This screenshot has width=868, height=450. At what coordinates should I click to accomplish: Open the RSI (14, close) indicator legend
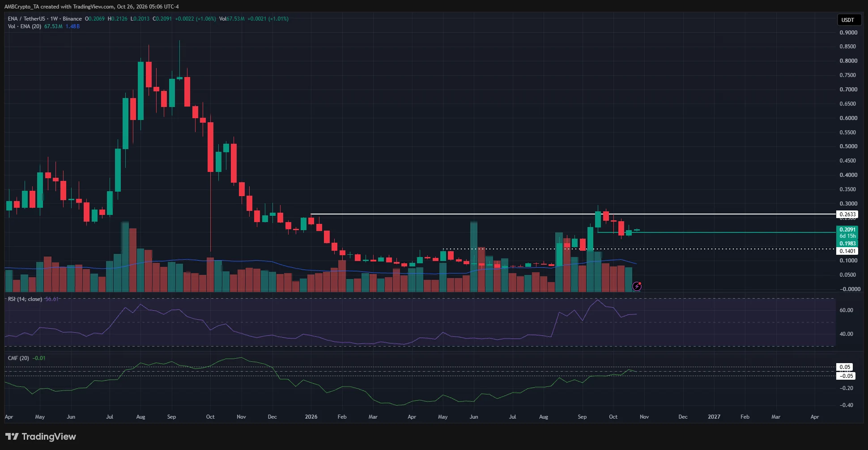pyautogui.click(x=25, y=299)
